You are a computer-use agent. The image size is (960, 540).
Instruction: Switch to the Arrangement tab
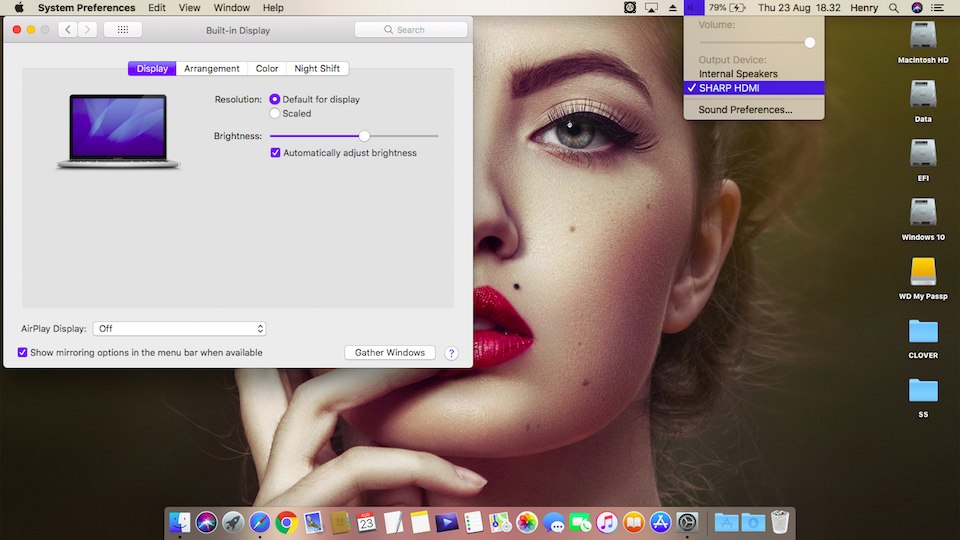[x=211, y=69]
